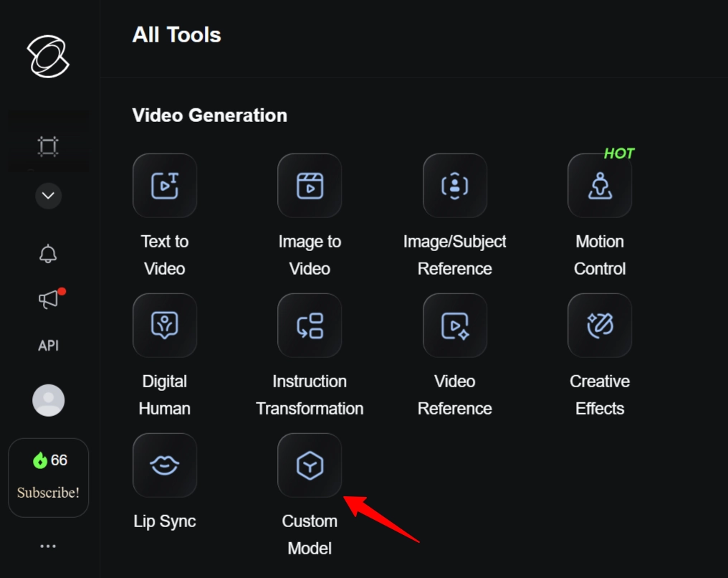
Task: Choose the Creative Effects tool
Action: [x=600, y=326]
